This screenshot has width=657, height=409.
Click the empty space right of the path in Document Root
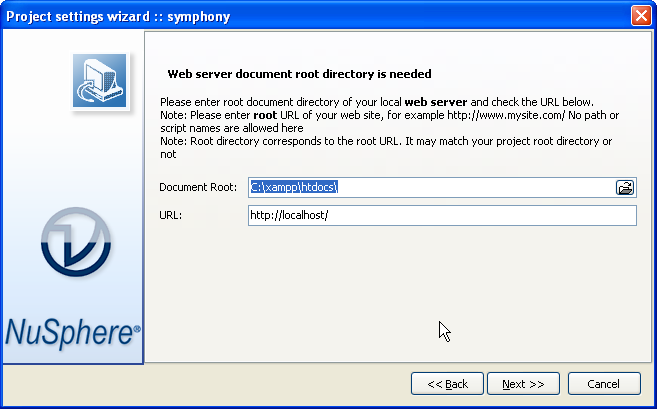tap(480, 187)
